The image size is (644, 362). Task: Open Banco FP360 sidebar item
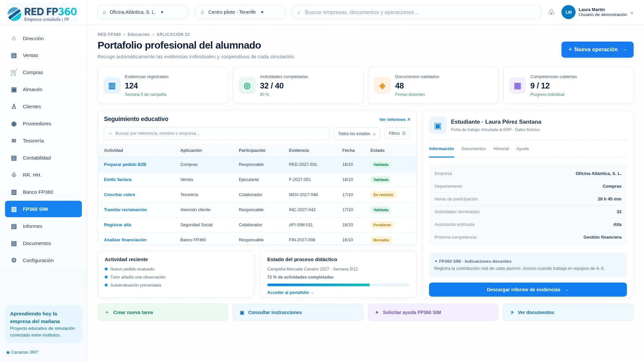tap(43, 192)
